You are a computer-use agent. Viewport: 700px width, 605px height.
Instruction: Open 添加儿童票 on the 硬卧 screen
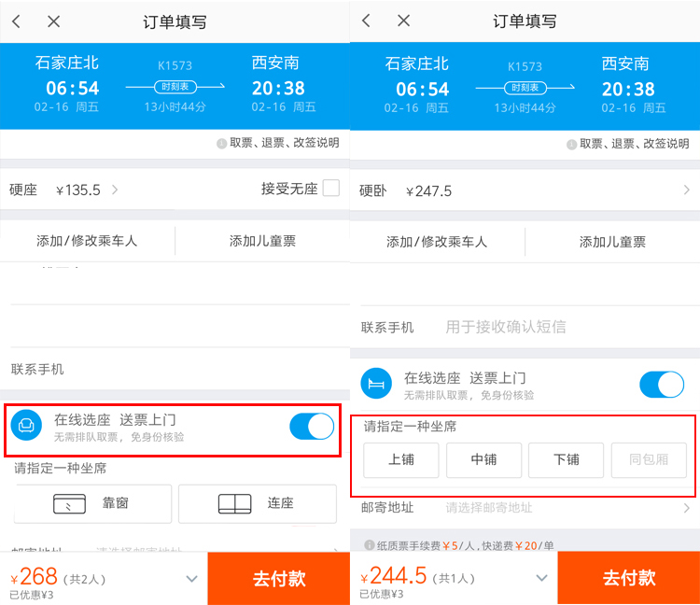(612, 241)
